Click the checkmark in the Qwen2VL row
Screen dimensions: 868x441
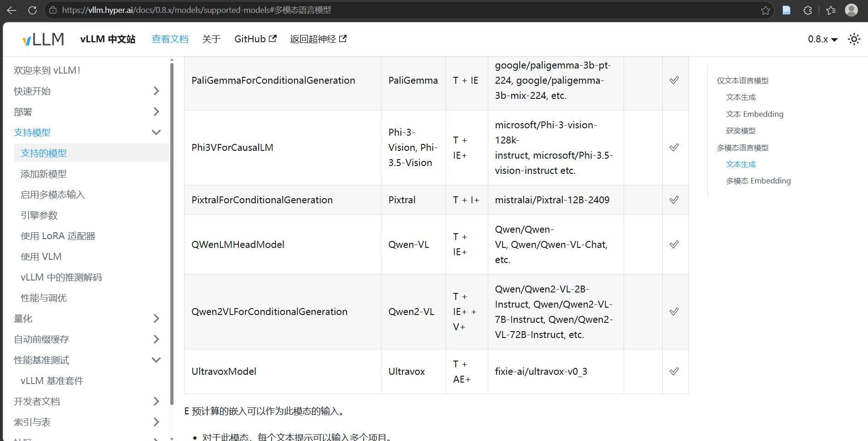674,312
